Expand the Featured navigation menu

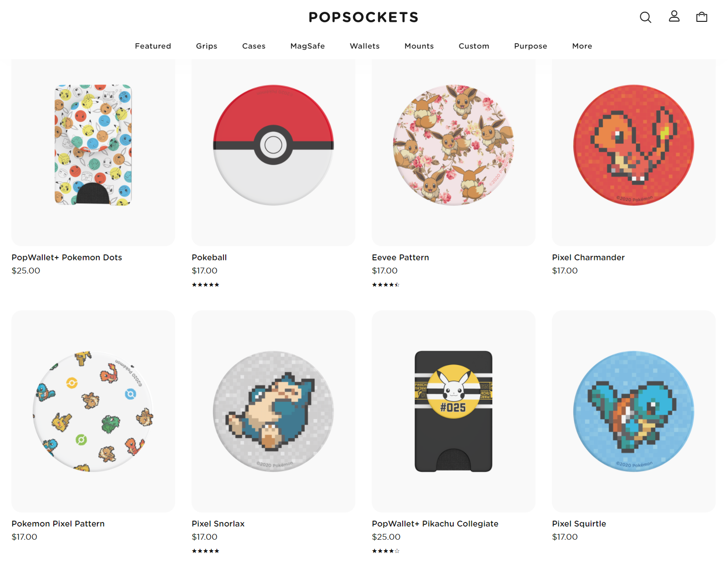[x=153, y=46]
